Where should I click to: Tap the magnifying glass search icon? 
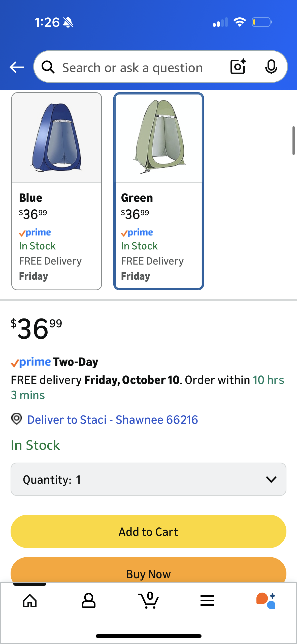[48, 67]
